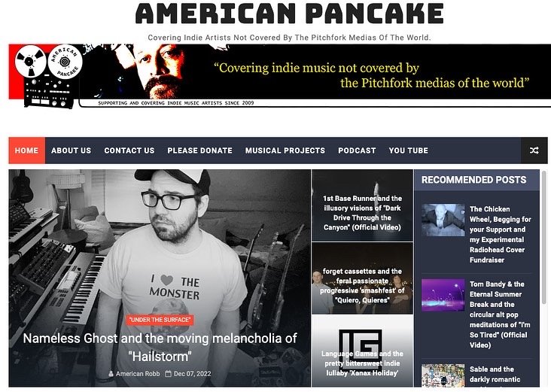
Task: Open the Nameless Ghost "Hailstorm" article title
Action: [160, 348]
